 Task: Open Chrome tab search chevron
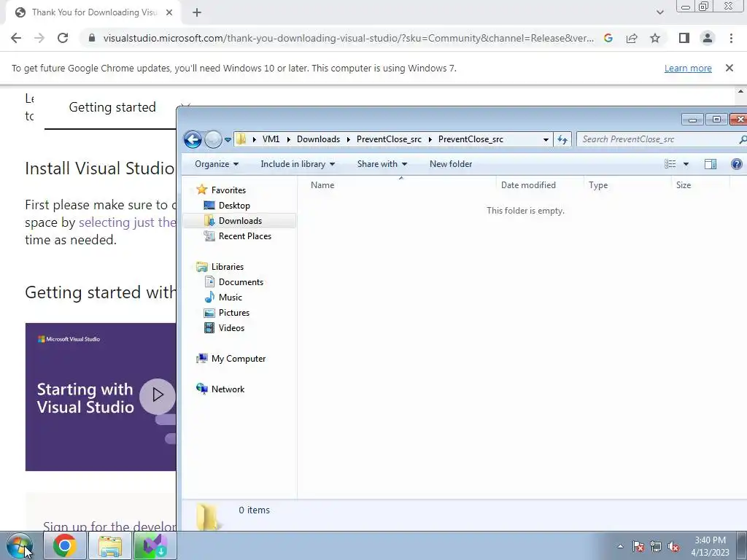tap(659, 12)
